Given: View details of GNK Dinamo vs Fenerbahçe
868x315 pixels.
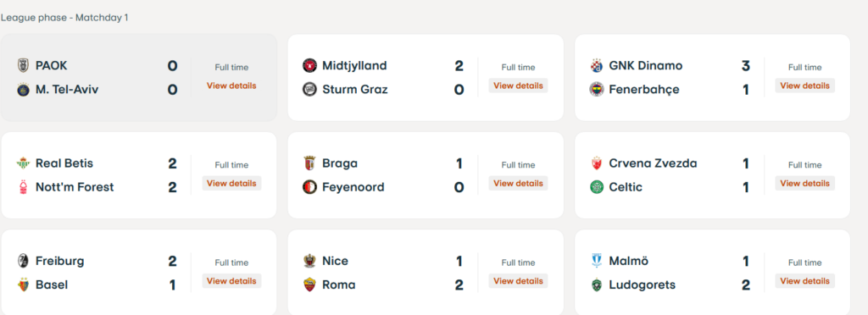Looking at the screenshot, I should click(805, 86).
